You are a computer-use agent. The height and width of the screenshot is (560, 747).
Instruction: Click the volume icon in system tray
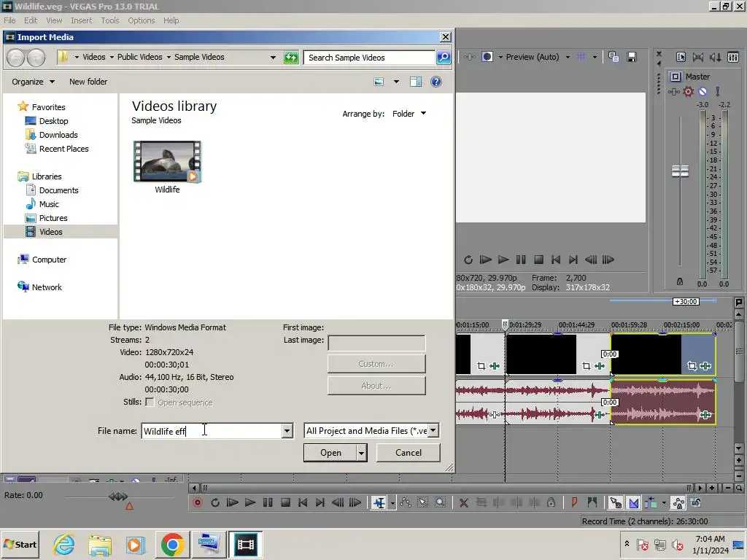click(677, 545)
